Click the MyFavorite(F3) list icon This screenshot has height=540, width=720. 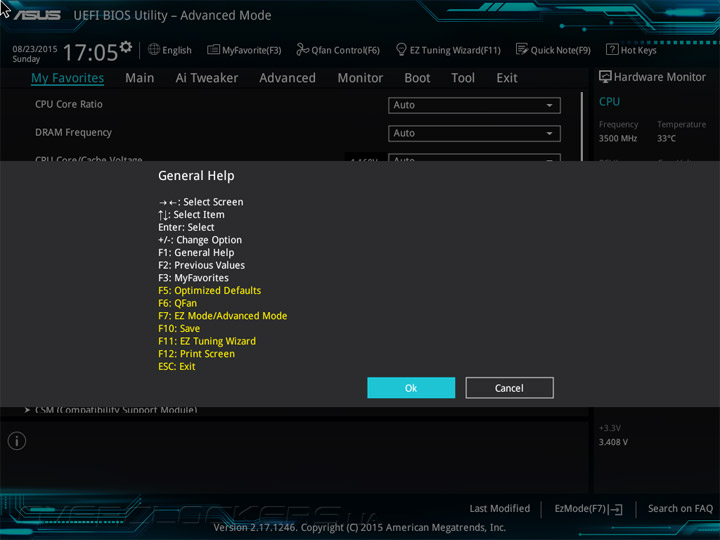pos(213,49)
